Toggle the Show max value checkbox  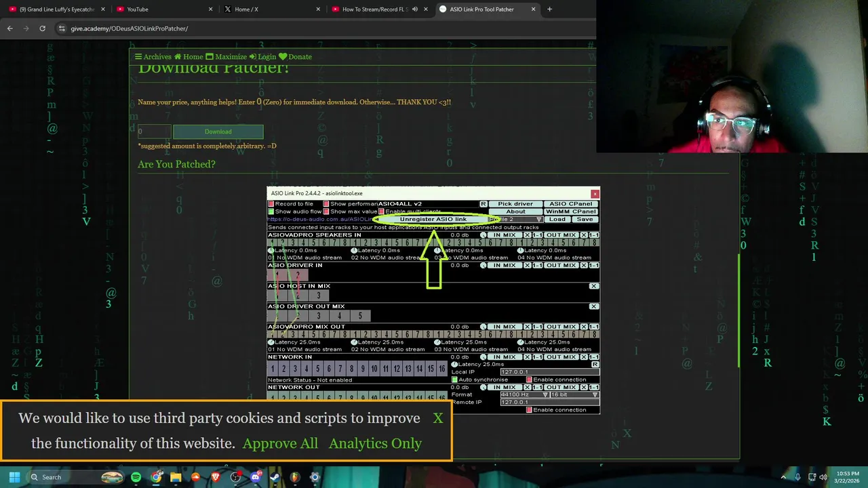[326, 211]
